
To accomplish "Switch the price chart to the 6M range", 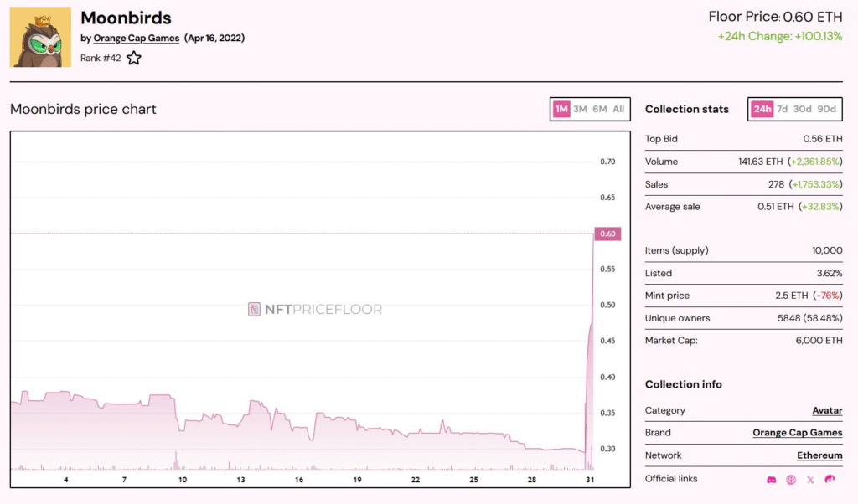I will coord(600,110).
